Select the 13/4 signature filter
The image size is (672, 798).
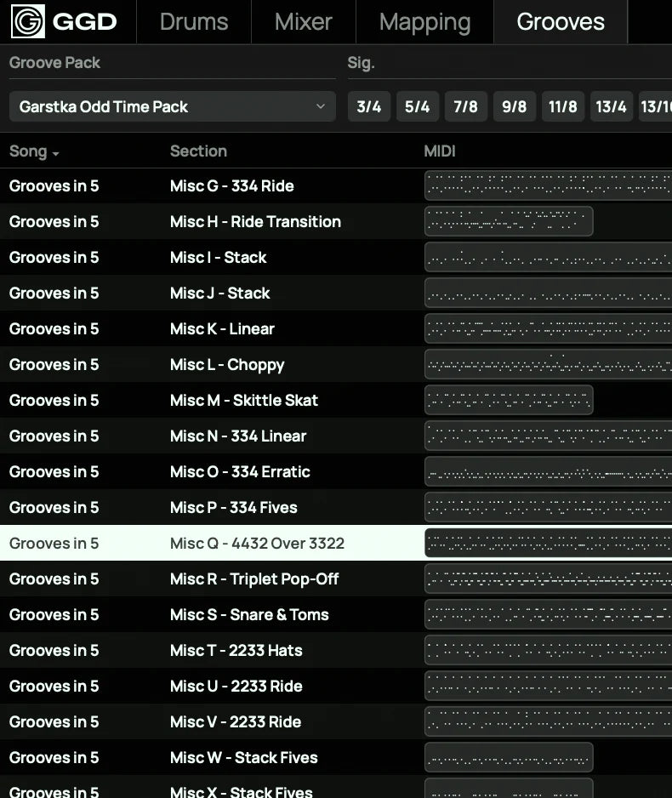[611, 106]
